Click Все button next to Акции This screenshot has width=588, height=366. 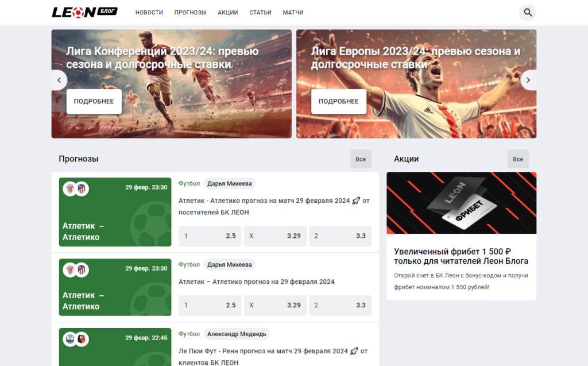tap(518, 159)
